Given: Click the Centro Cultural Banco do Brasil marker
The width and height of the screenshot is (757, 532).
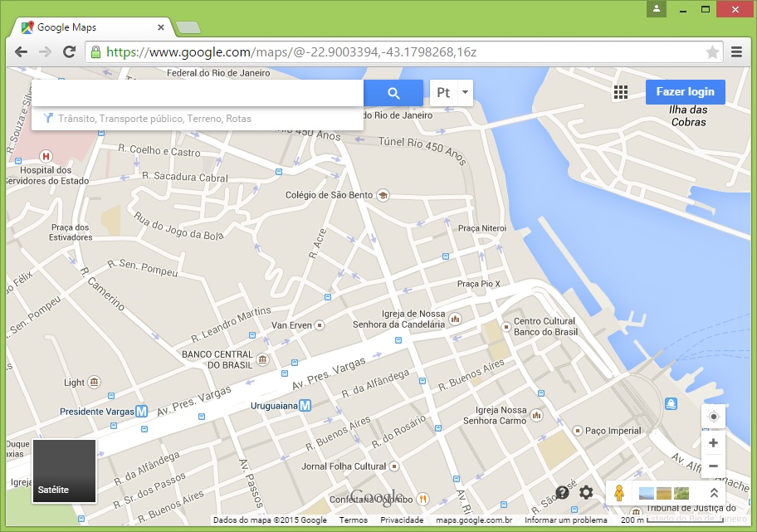Looking at the screenshot, I should (506, 327).
